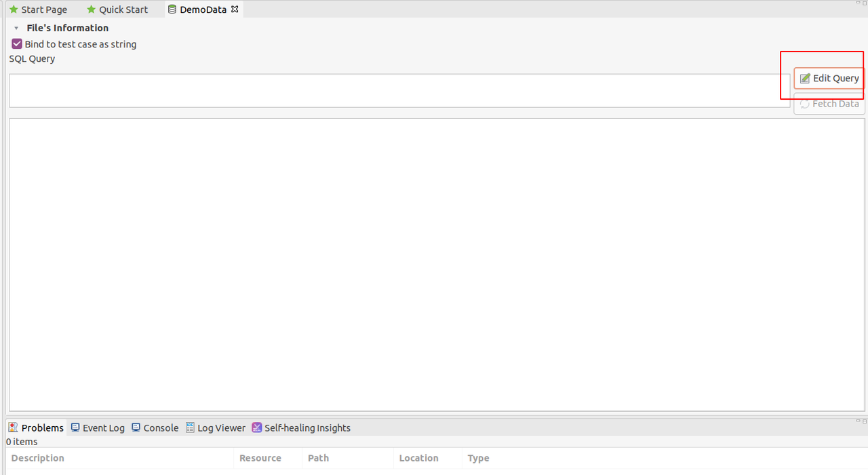Screen dimensions: 868x475
Task: Sort by the Location column header
Action: (428, 458)
